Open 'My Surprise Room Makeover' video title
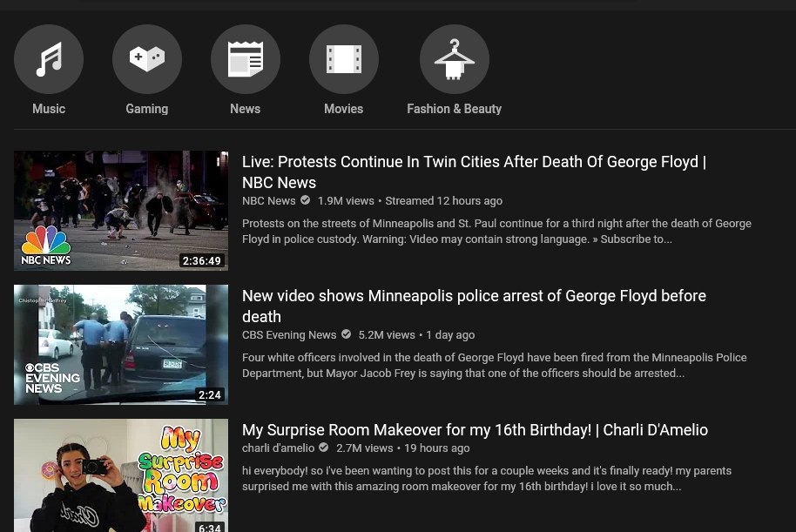 tap(476, 430)
